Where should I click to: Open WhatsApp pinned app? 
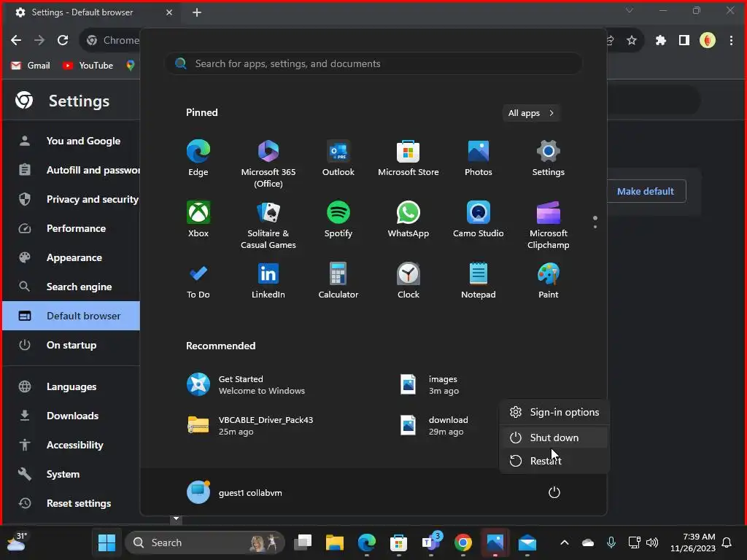[409, 219]
